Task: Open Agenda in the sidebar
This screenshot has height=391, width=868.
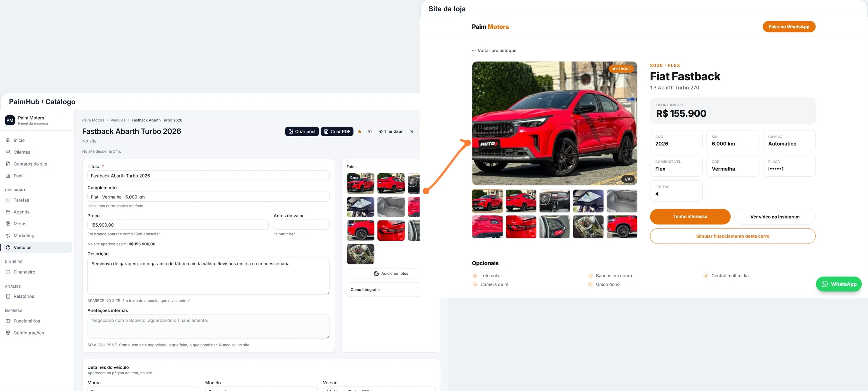Action: (37, 212)
